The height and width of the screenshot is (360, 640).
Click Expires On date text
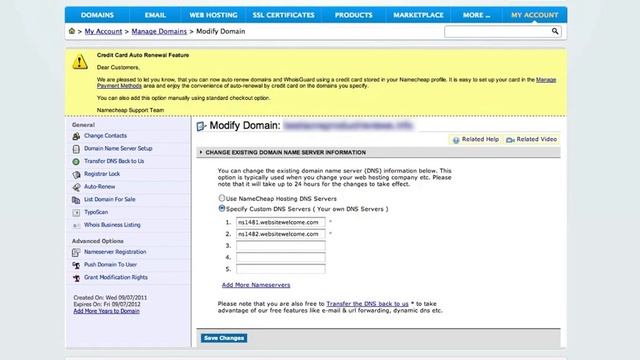(107, 304)
